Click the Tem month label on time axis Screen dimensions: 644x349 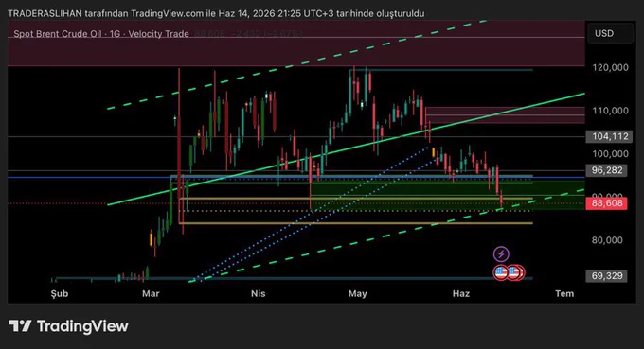[564, 293]
